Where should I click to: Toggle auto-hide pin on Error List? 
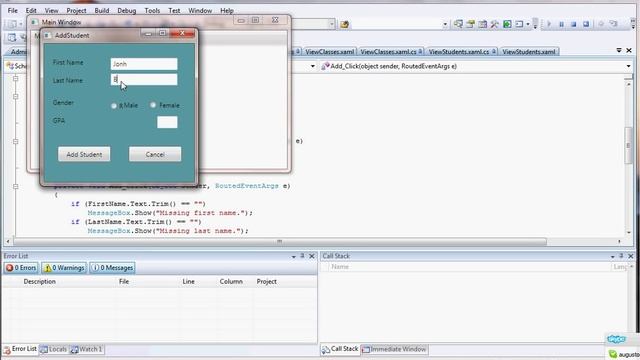(302, 256)
